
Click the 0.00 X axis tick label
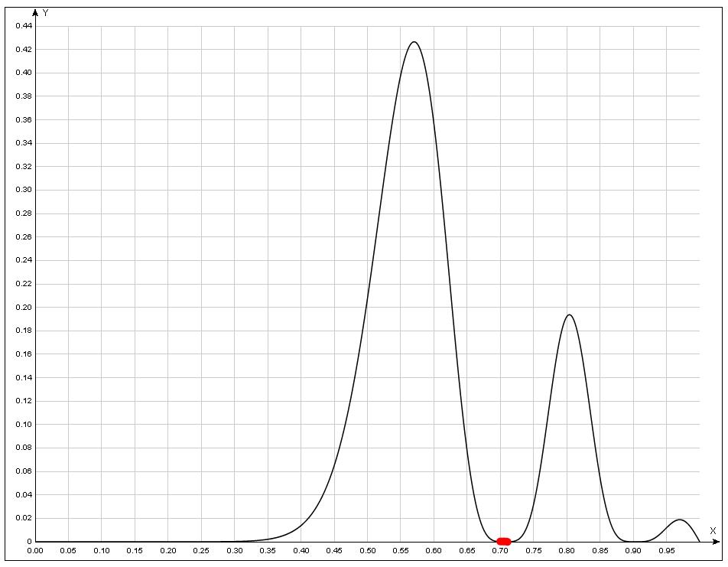click(x=35, y=550)
